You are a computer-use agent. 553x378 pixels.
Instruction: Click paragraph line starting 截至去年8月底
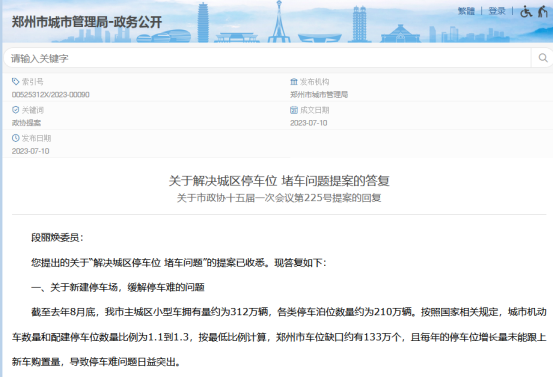click(289, 312)
